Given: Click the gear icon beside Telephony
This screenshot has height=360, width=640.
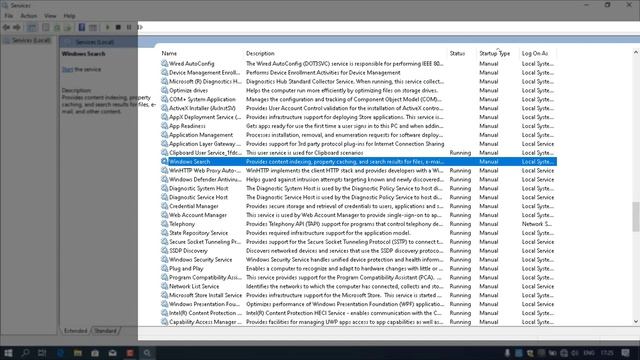Looking at the screenshot, I should [164, 224].
